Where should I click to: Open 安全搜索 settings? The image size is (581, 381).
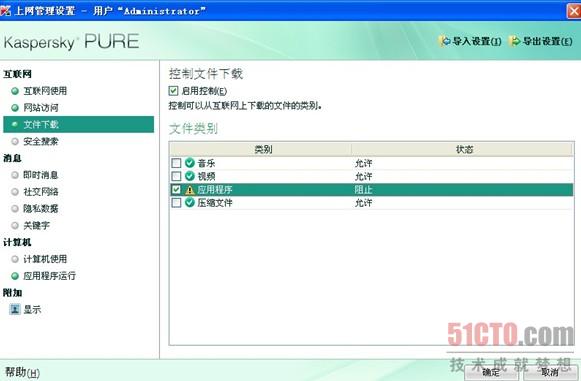pyautogui.click(x=41, y=141)
